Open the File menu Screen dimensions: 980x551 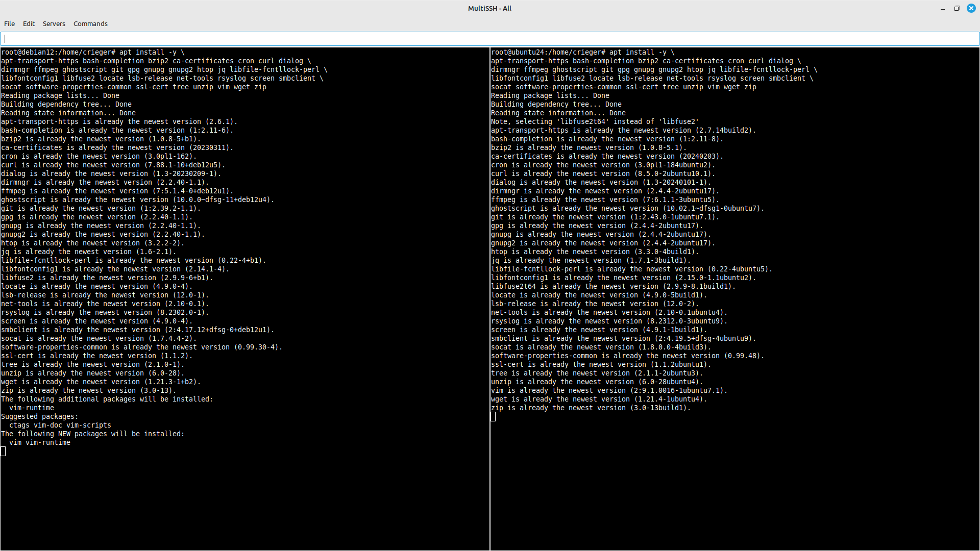coord(9,23)
